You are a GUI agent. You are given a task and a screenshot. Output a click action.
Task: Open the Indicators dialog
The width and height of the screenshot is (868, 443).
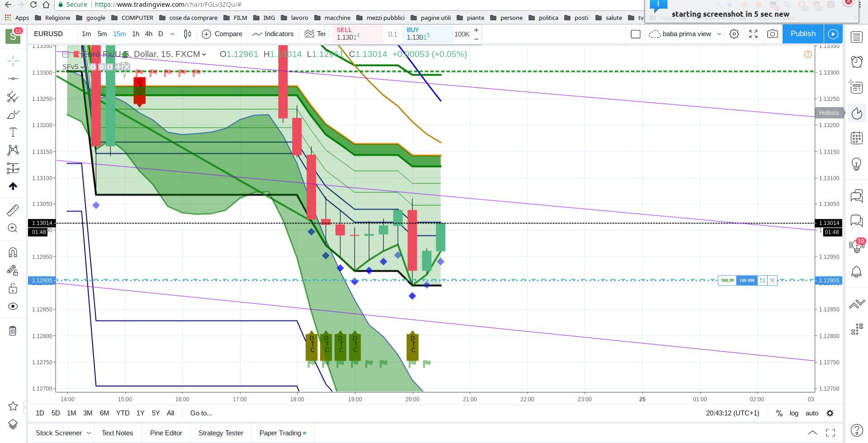(x=273, y=34)
